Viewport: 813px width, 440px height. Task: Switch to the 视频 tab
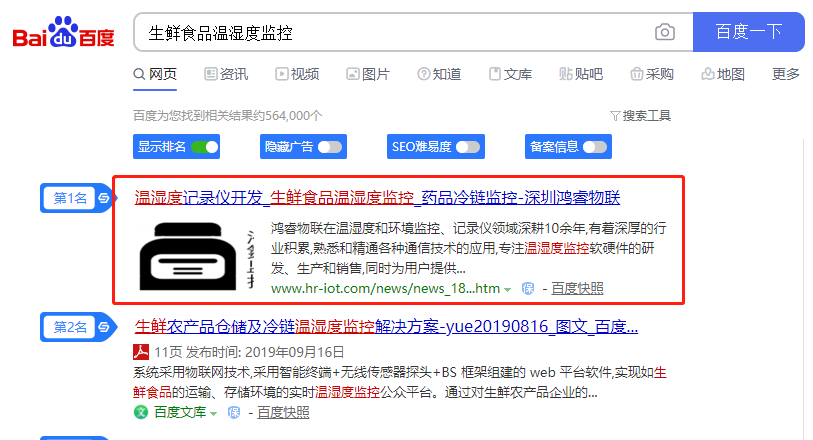297,74
